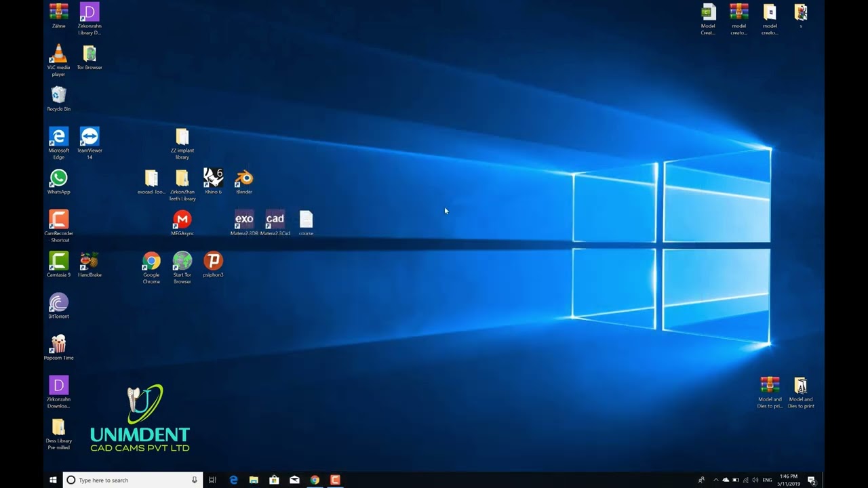Open the Windows Start menu

[x=53, y=480]
